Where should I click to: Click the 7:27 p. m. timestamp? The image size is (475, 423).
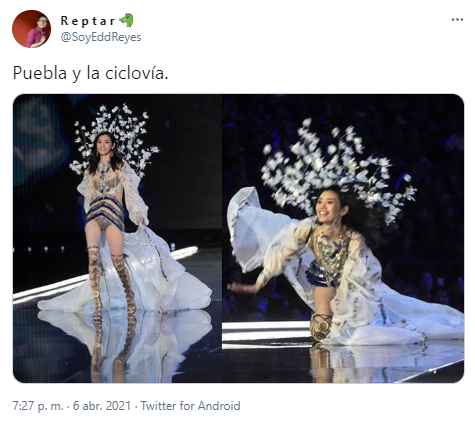click(x=38, y=406)
